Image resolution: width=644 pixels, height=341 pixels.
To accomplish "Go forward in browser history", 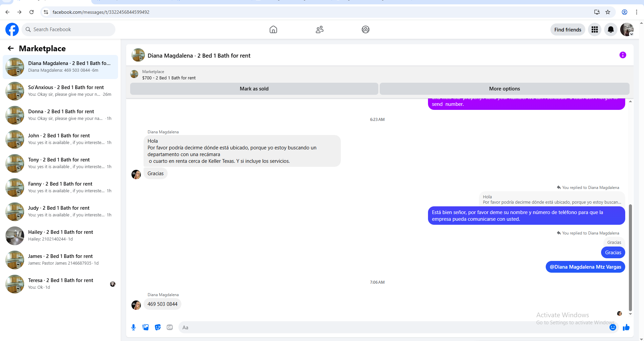I will point(19,12).
